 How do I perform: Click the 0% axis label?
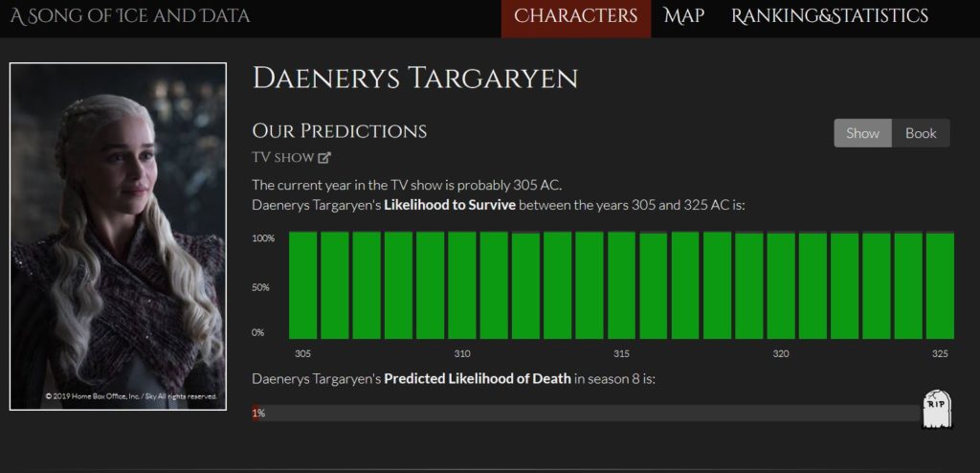258,333
